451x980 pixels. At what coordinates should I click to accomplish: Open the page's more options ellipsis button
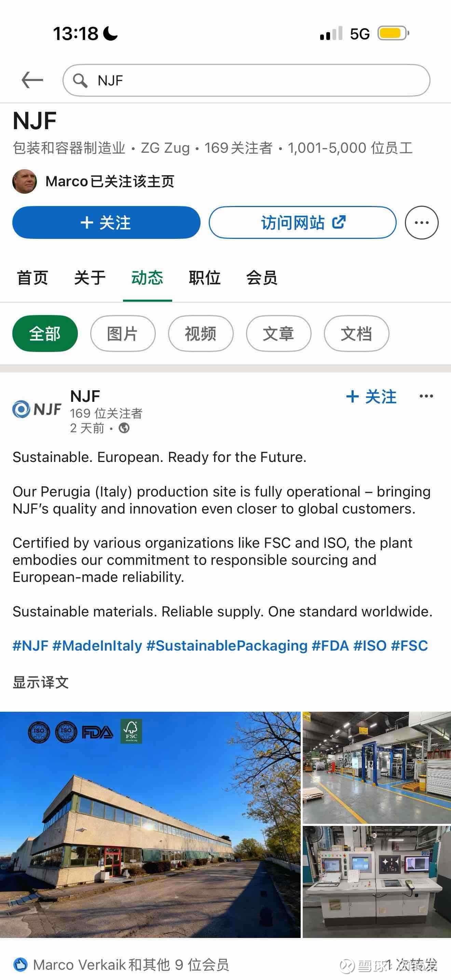tap(421, 223)
